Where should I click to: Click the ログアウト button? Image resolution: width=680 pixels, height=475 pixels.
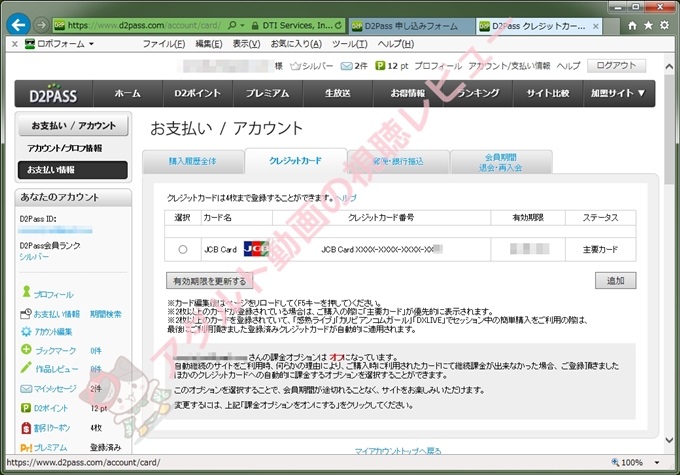click(616, 66)
